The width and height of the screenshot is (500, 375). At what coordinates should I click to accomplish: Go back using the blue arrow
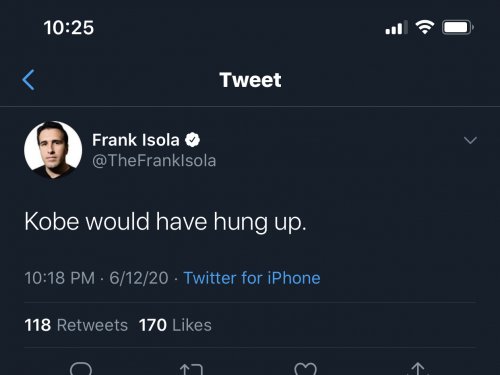(29, 80)
